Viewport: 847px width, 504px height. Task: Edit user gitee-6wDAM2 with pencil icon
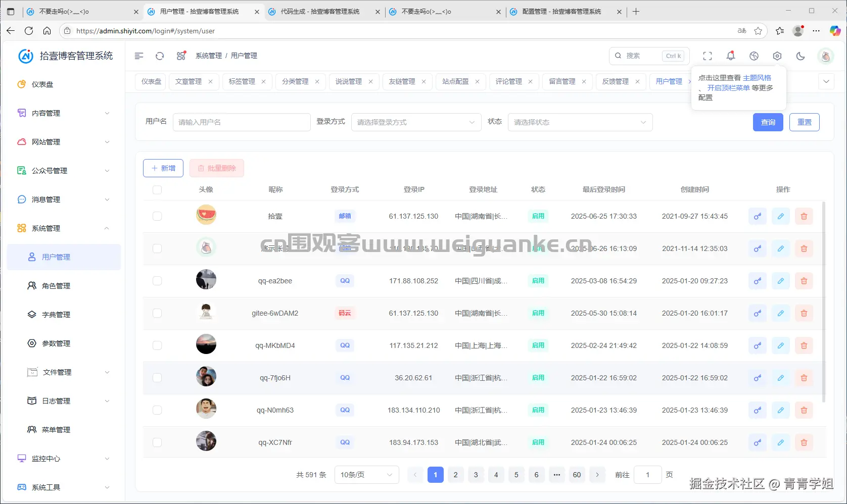[781, 313]
